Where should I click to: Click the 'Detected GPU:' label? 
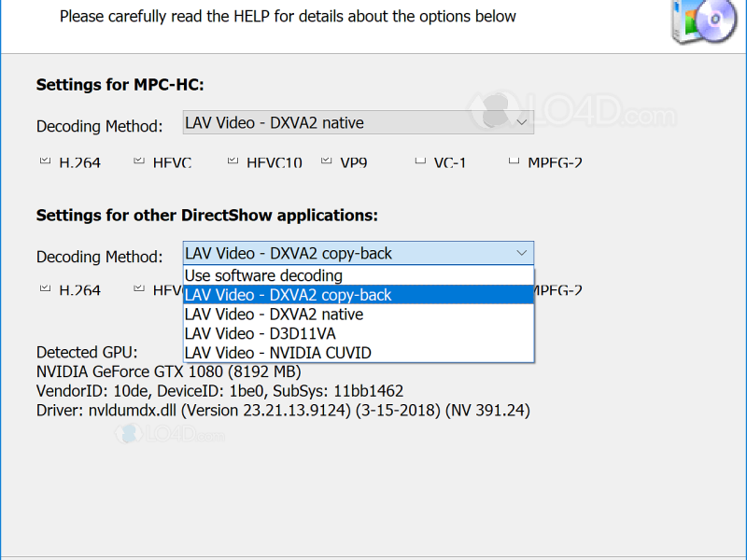click(x=87, y=353)
